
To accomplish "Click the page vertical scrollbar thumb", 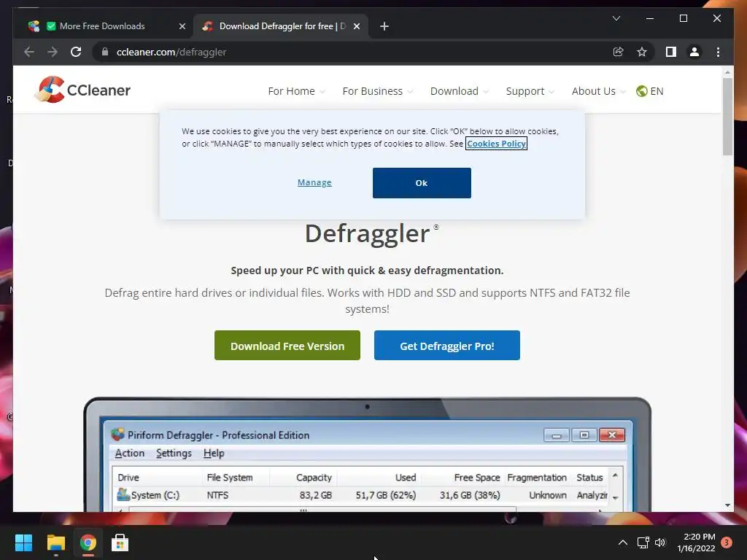I will (x=727, y=116).
